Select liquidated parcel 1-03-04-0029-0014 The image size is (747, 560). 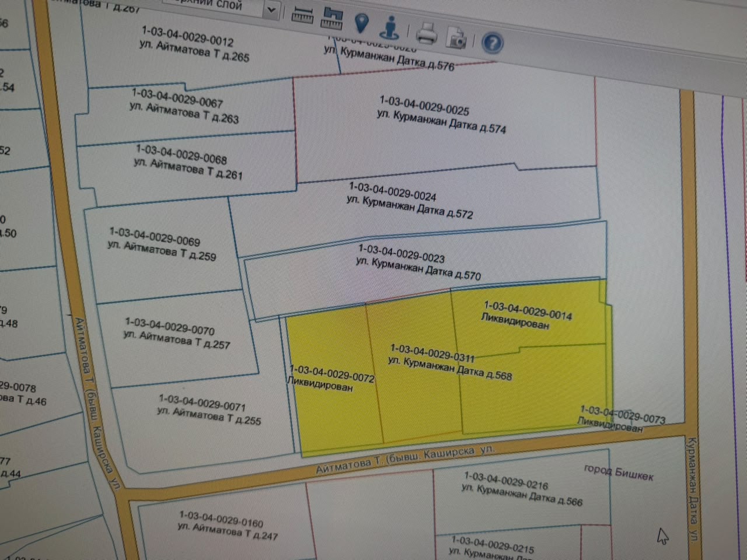pyautogui.click(x=526, y=316)
